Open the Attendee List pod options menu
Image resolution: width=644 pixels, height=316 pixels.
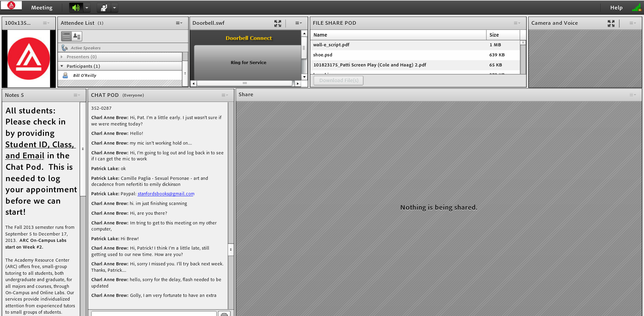click(179, 23)
